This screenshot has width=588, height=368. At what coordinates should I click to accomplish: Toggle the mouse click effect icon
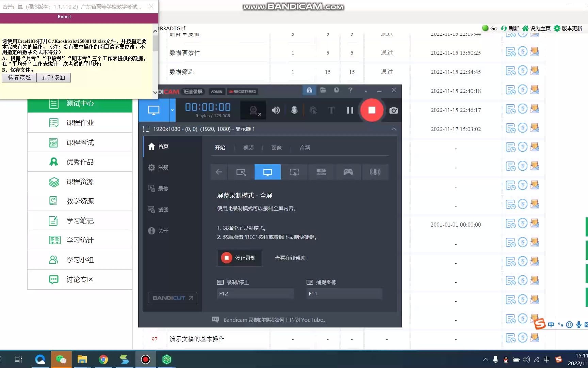coord(313,110)
